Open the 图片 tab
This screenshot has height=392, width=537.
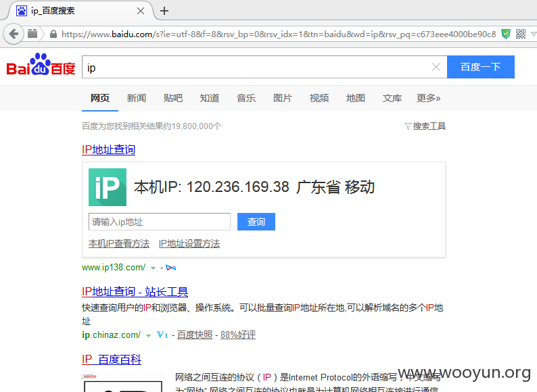(x=283, y=98)
